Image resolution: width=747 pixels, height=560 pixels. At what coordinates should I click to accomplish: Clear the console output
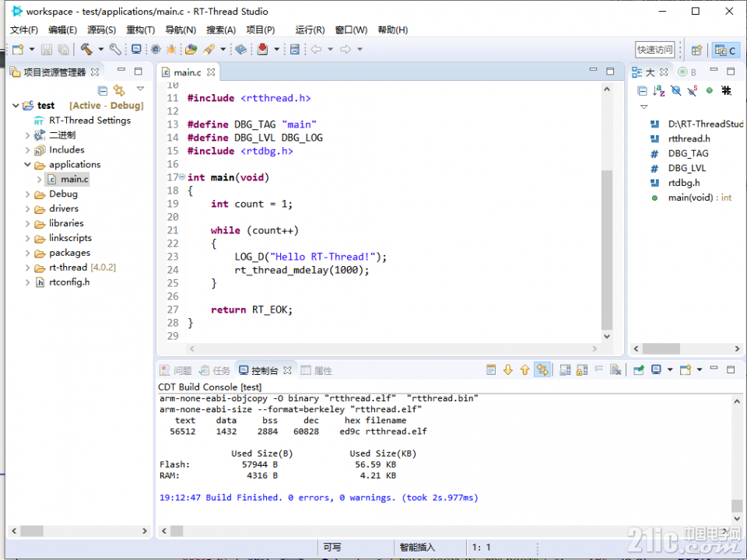coord(615,370)
